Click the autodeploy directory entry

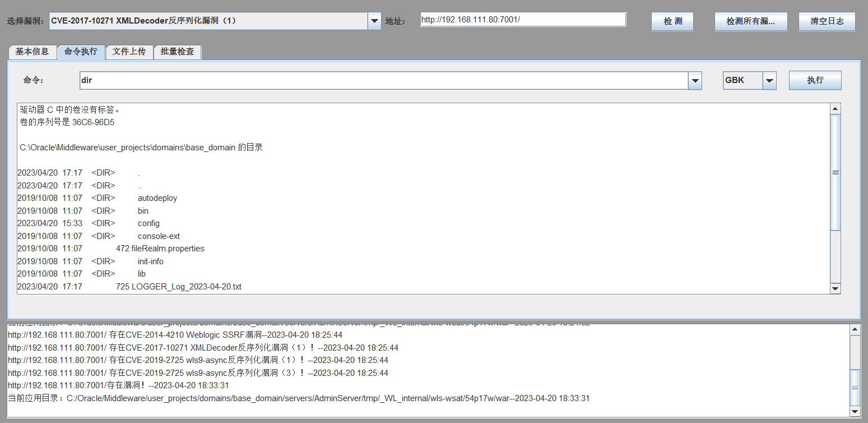(x=157, y=198)
